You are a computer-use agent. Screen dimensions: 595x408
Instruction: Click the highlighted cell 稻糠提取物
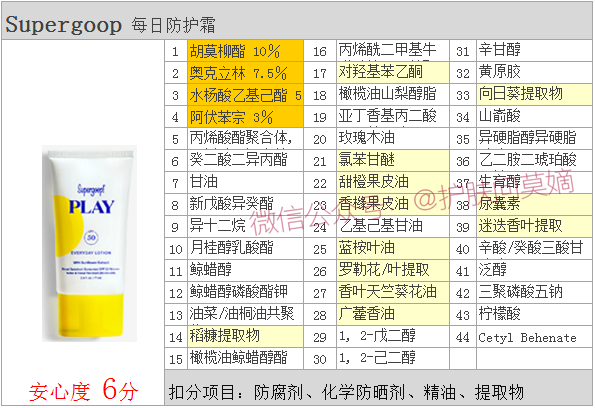[246, 337]
